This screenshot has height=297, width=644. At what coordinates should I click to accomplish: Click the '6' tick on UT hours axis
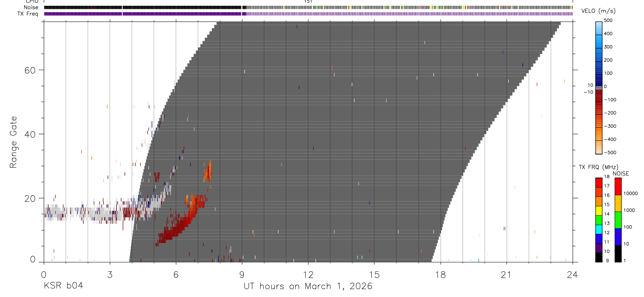[176, 275]
